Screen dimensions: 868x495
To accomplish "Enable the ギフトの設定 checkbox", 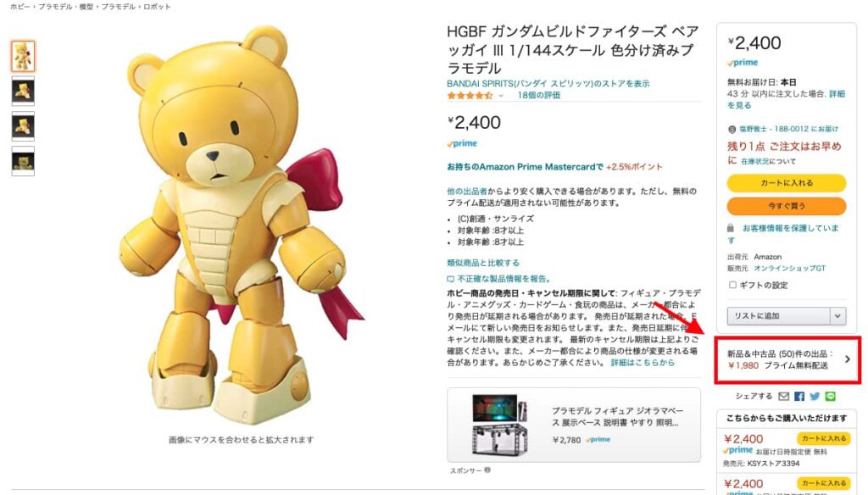I will [732, 285].
